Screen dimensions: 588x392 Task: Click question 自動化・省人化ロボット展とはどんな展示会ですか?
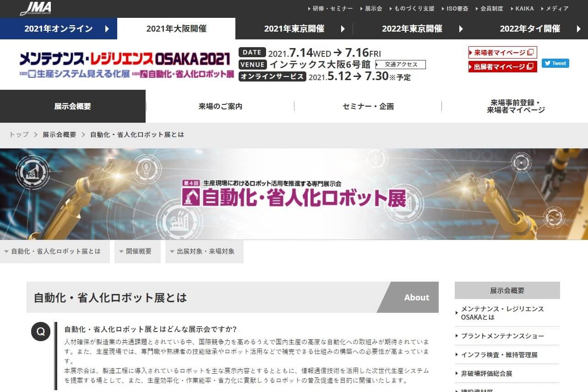coord(151,329)
